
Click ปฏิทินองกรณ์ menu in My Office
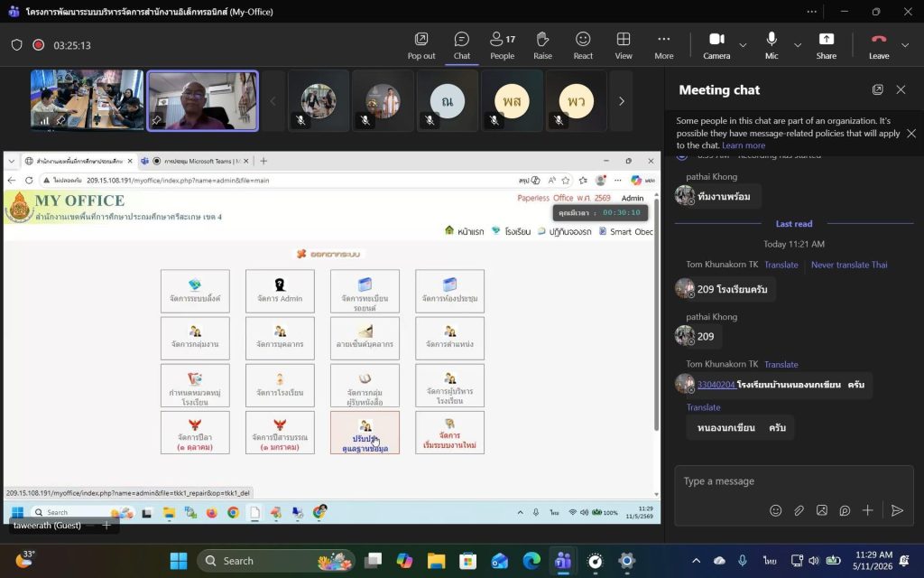click(x=565, y=231)
